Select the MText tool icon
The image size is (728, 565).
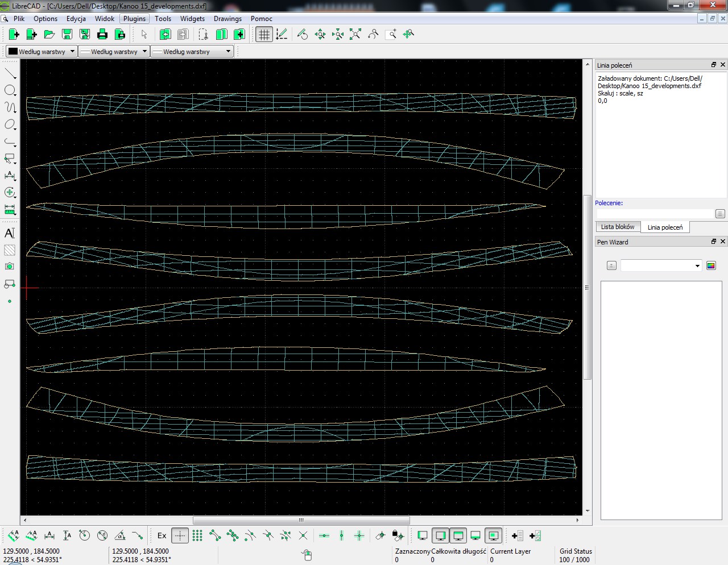pyautogui.click(x=10, y=233)
